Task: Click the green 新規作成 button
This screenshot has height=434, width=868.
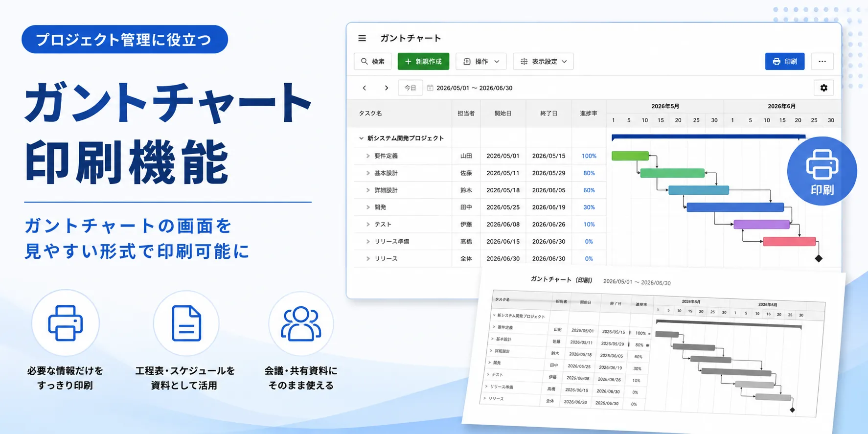Action: pos(423,62)
